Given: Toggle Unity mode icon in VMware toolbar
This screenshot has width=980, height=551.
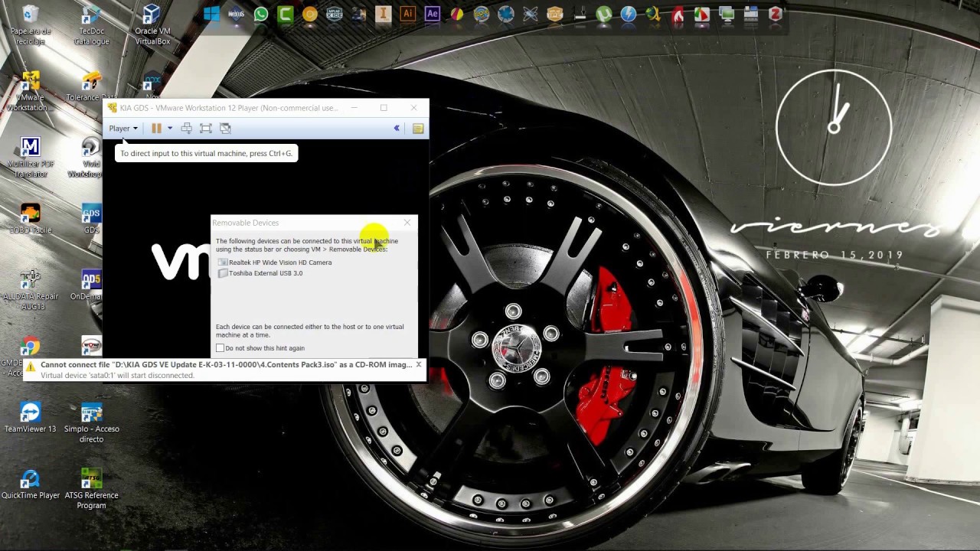Looking at the screenshot, I should click(225, 129).
